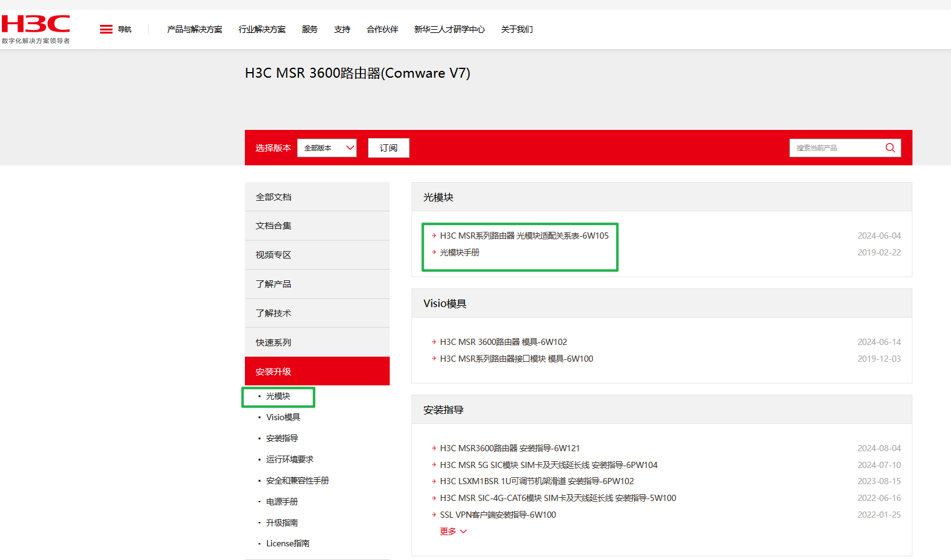
Task: Open the 全部版本 version dropdown
Action: [x=327, y=148]
